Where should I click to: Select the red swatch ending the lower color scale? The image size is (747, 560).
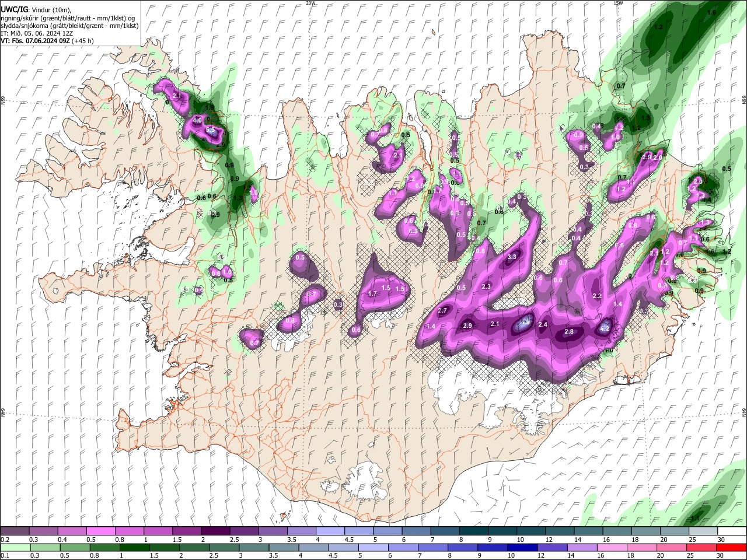(731, 547)
